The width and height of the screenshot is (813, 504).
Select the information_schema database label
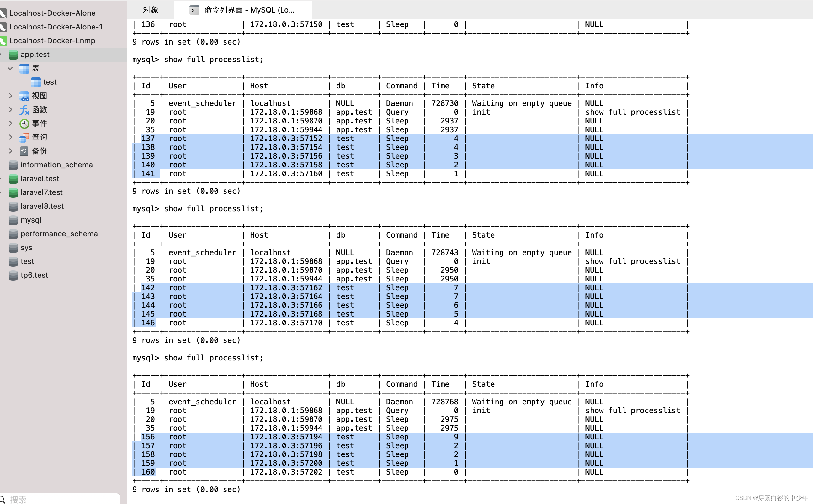tap(57, 165)
